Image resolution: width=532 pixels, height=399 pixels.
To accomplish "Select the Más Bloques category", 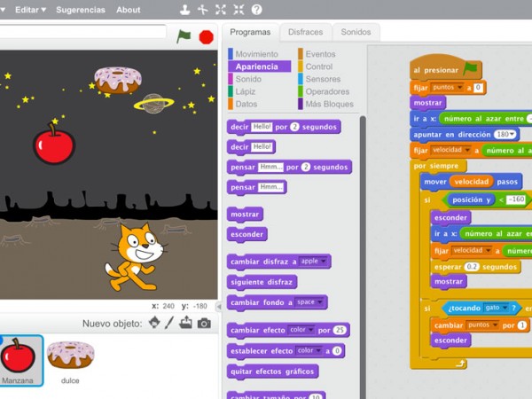I will (325, 104).
